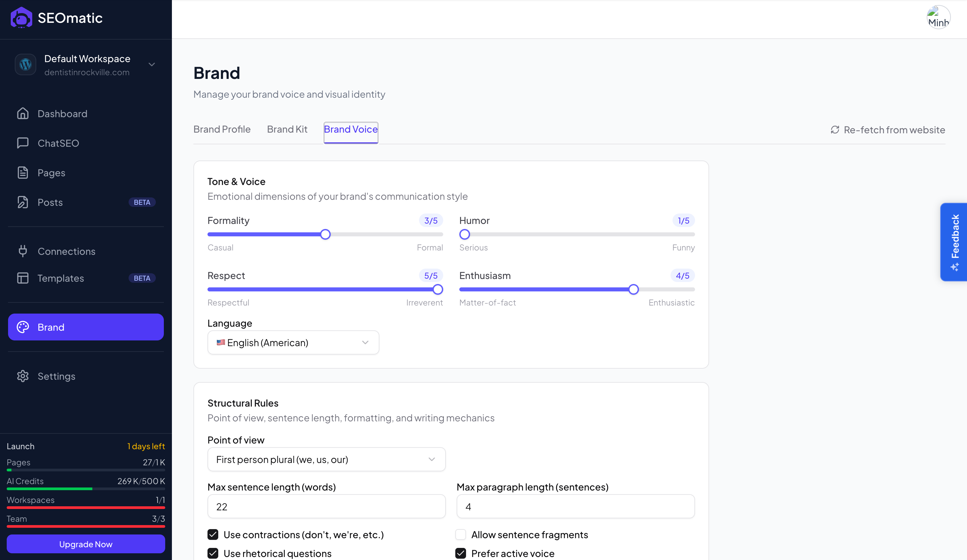Click the Templates layout icon
967x560 pixels.
[x=22, y=278]
